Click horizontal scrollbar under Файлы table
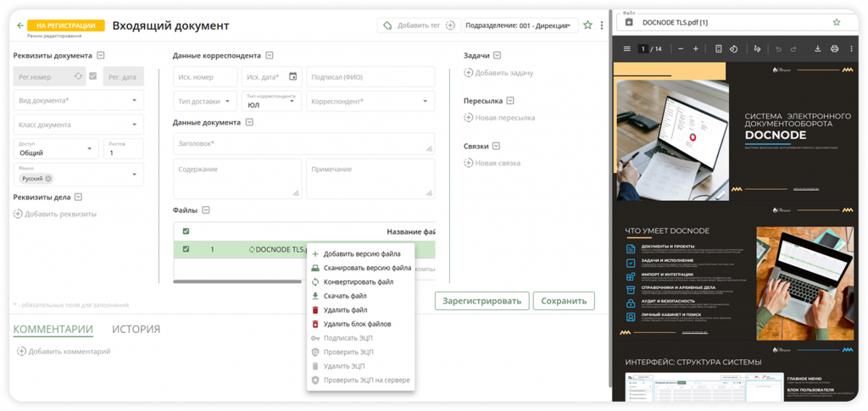 point(237,281)
